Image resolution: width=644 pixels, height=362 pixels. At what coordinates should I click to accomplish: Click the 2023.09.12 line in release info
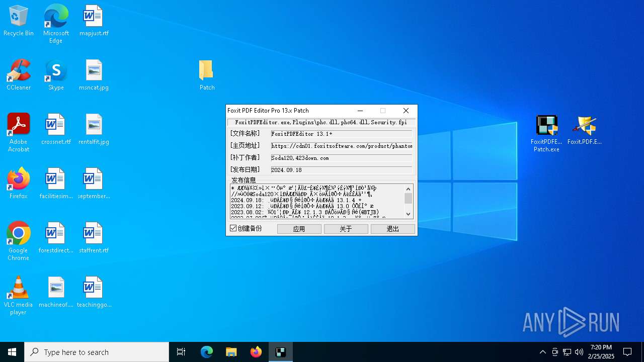302,206
